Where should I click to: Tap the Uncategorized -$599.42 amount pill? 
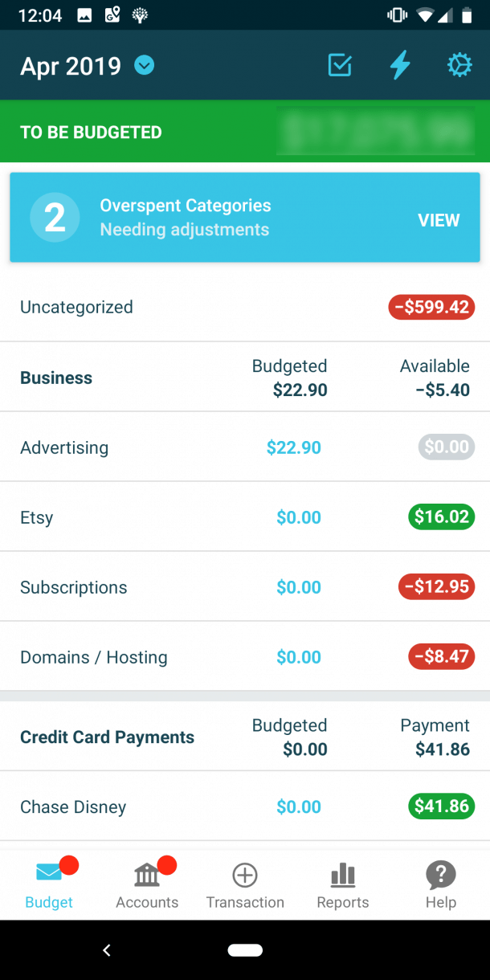431,307
